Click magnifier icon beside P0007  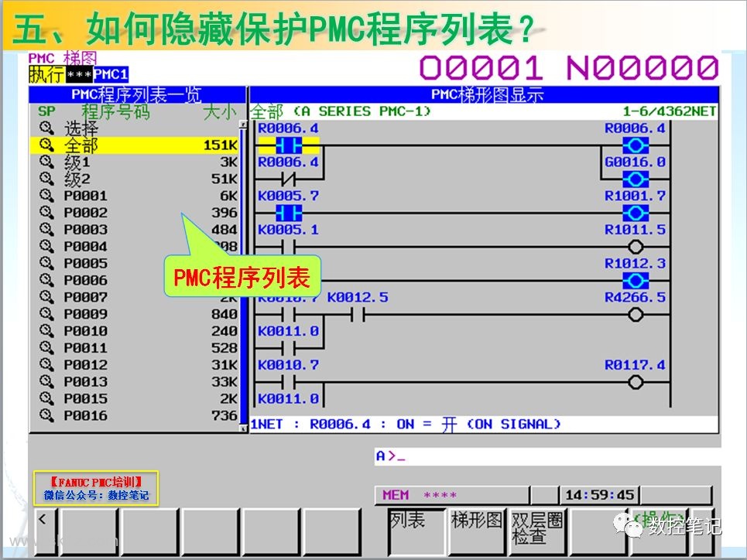click(46, 297)
